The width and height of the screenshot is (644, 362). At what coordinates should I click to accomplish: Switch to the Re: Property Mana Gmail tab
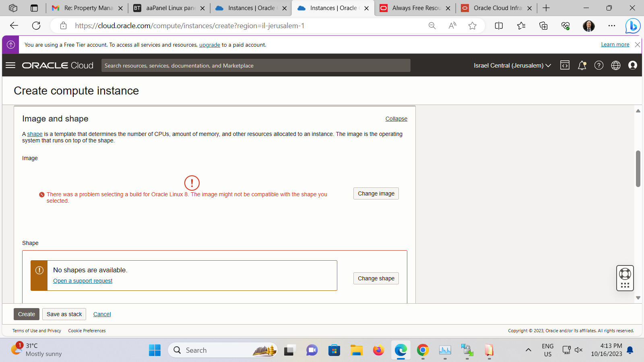pyautogui.click(x=87, y=8)
